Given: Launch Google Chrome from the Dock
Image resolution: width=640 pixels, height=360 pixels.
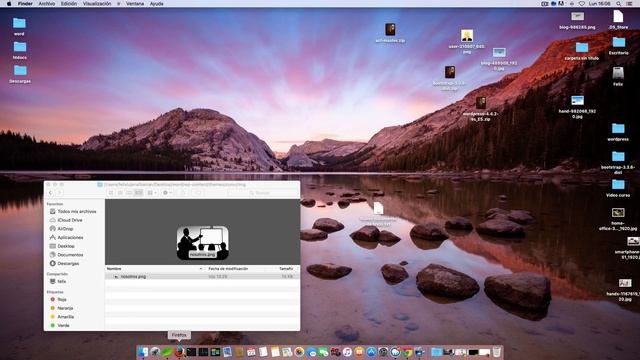Looking at the screenshot, I should pyautogui.click(x=407, y=352).
